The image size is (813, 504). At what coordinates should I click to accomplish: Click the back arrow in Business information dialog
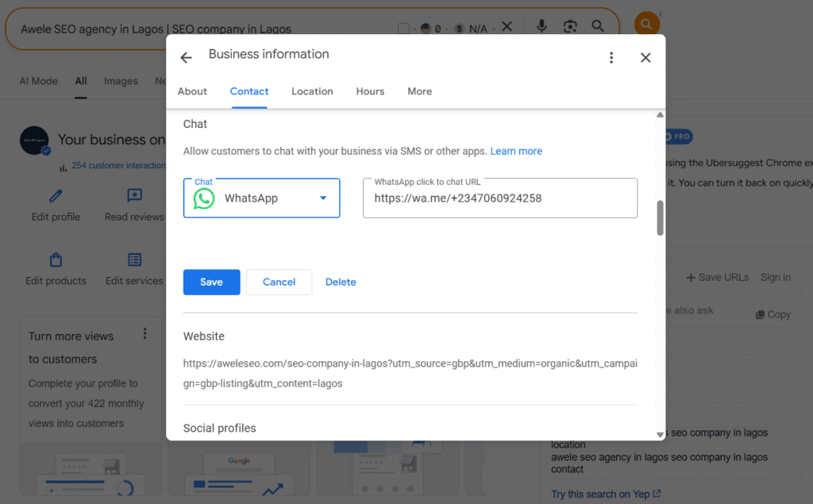coord(186,56)
